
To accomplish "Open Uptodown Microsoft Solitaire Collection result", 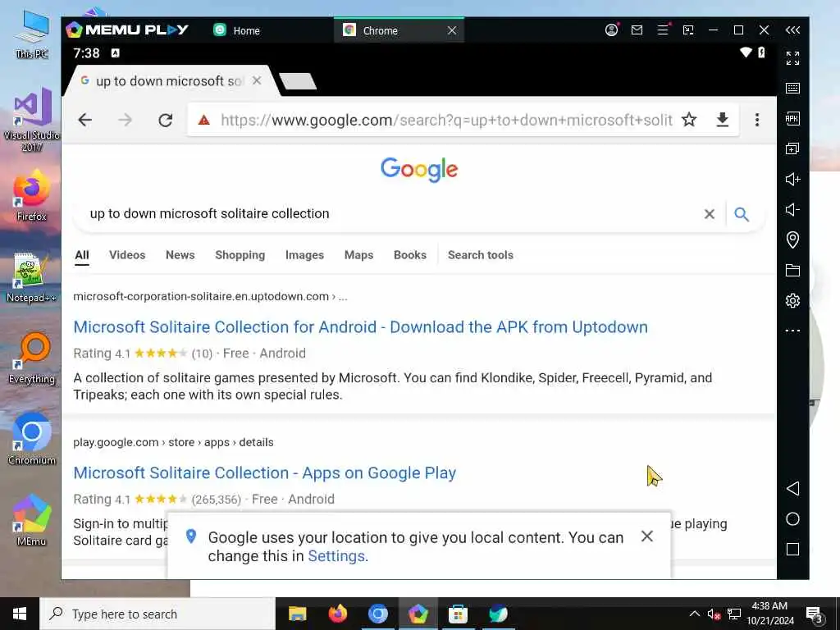I will pos(361,326).
